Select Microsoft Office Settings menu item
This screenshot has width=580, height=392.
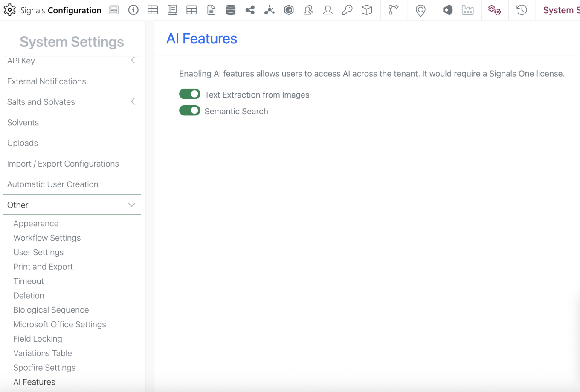pyautogui.click(x=60, y=324)
